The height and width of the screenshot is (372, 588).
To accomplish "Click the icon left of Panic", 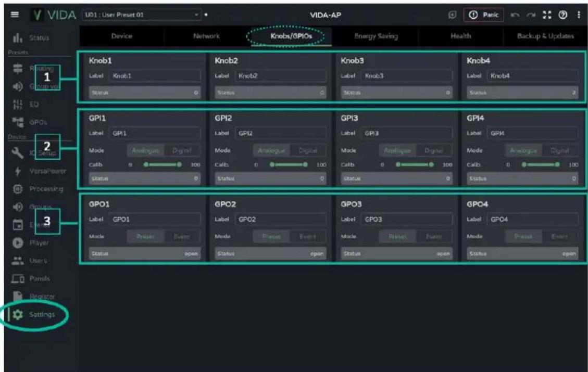I will (x=453, y=15).
